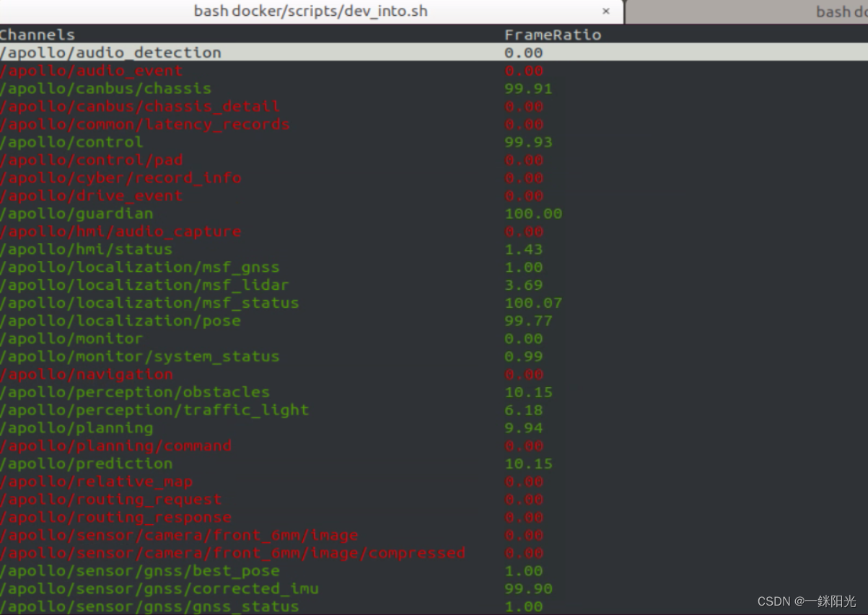868x615 pixels.
Task: Select the /apollo/audio_event channel
Action: [92, 71]
